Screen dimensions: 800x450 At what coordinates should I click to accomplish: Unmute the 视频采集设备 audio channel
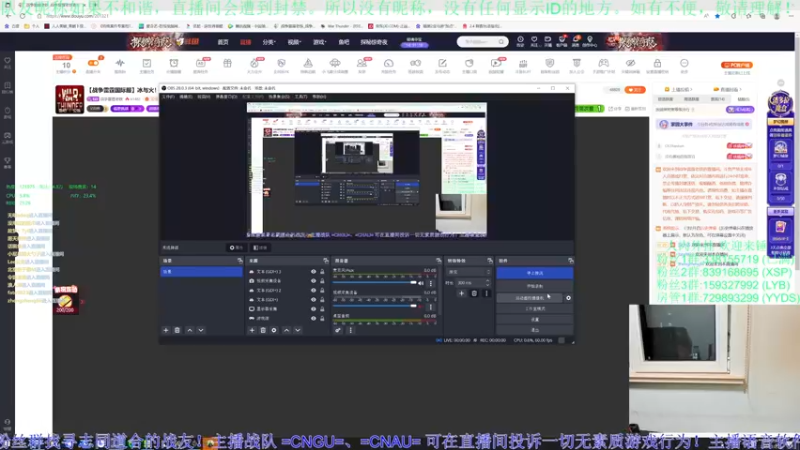click(421, 306)
